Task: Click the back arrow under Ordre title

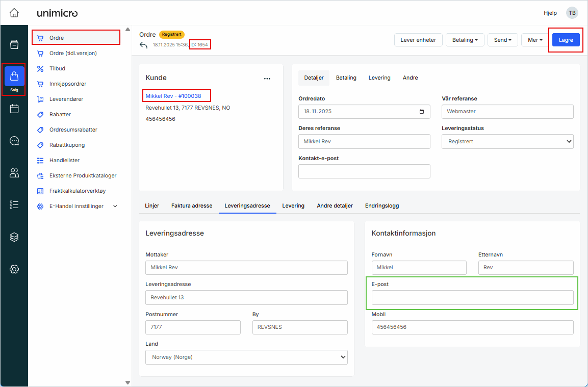Action: coord(144,45)
